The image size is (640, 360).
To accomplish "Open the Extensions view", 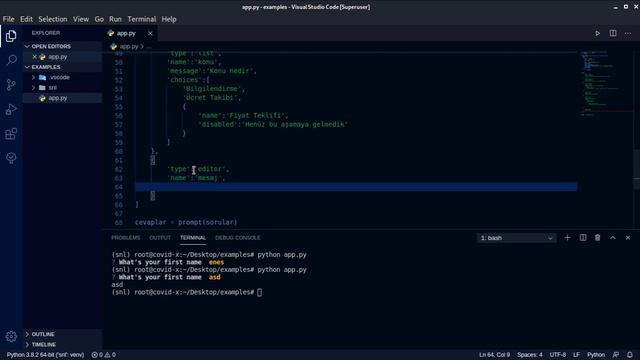I will 11,134.
